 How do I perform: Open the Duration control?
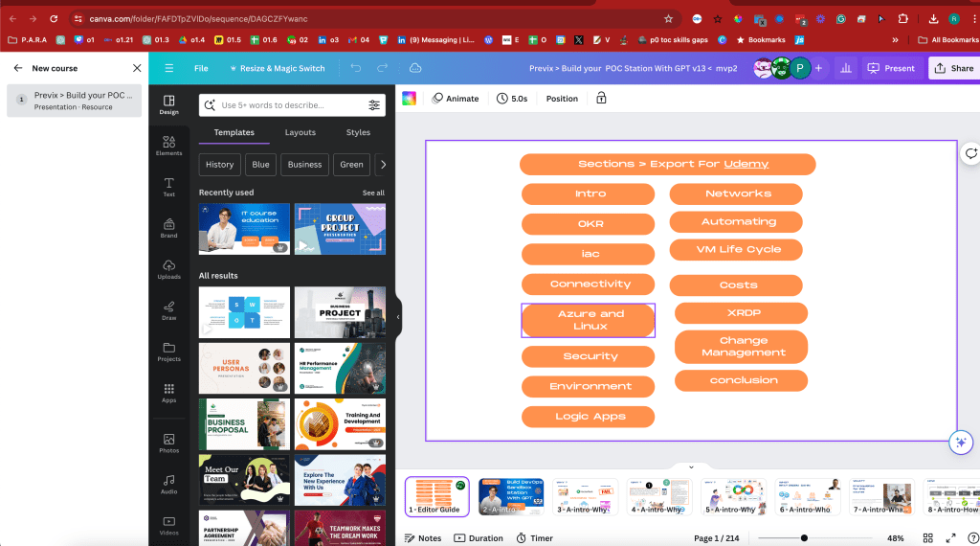479,538
